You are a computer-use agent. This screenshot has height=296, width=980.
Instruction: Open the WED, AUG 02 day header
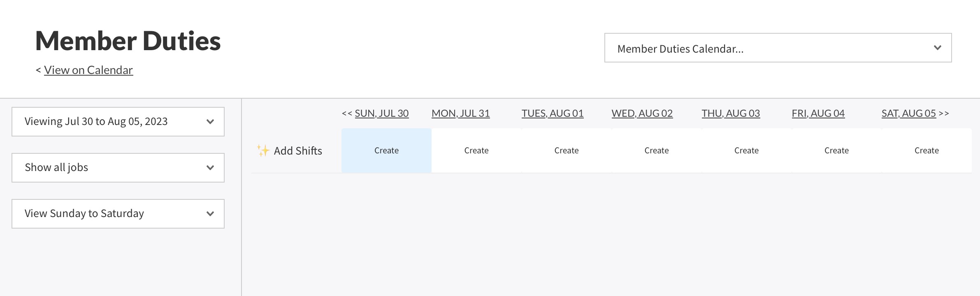pos(642,113)
